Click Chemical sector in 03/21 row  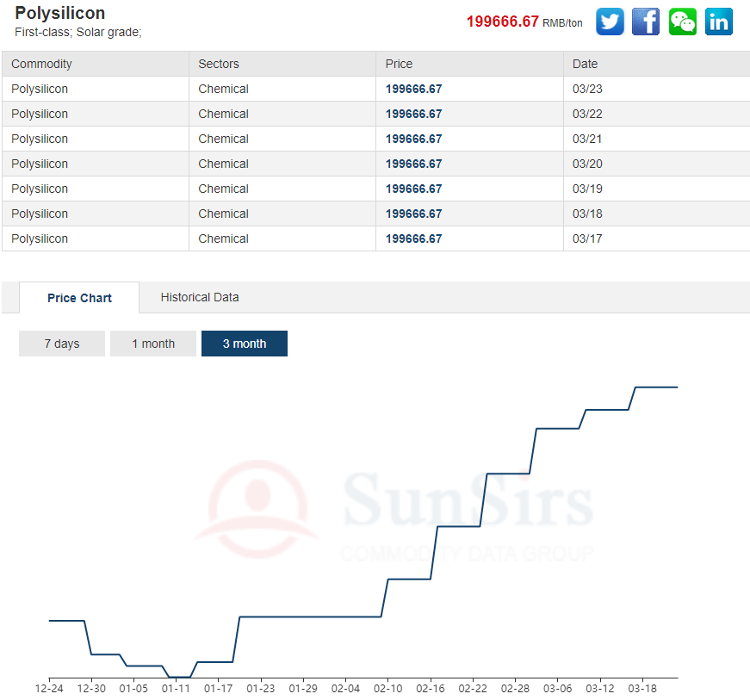pyautogui.click(x=223, y=139)
